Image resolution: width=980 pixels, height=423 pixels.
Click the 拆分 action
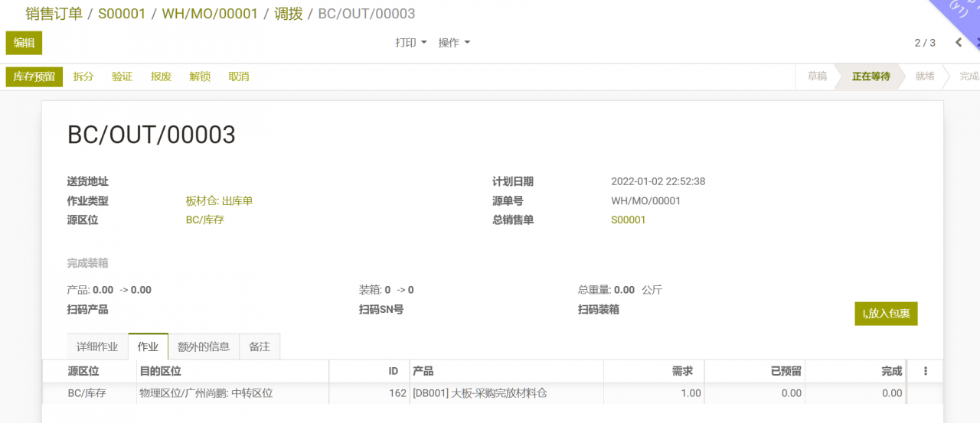tap(83, 76)
